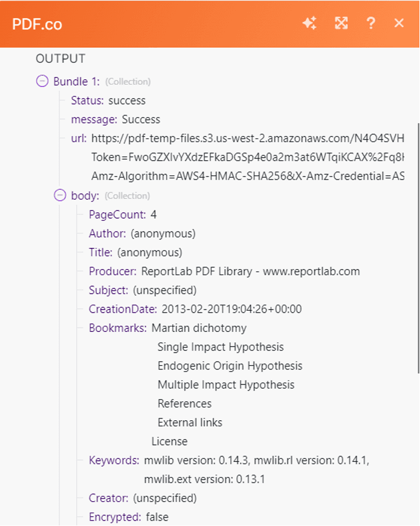The height and width of the screenshot is (526, 420).
Task: Select Endogenic Origin Hypothesis bookmark
Action: click(230, 366)
